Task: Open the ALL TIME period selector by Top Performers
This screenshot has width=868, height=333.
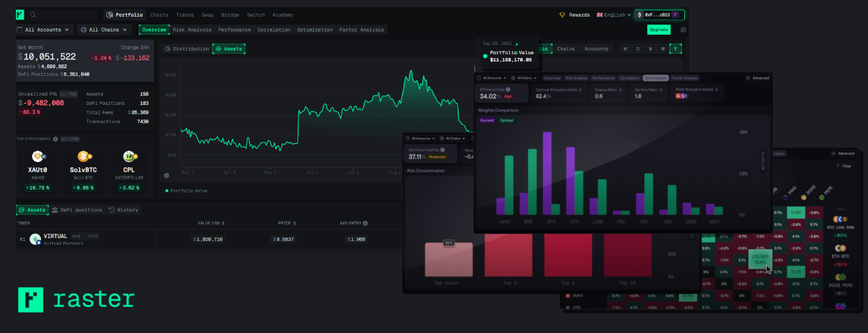Action: (x=69, y=138)
